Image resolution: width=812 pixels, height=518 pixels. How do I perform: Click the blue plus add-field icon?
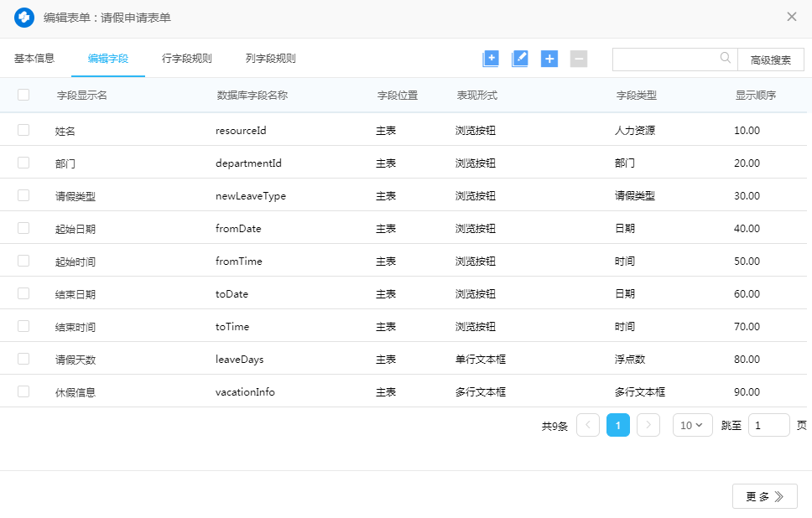pos(549,59)
